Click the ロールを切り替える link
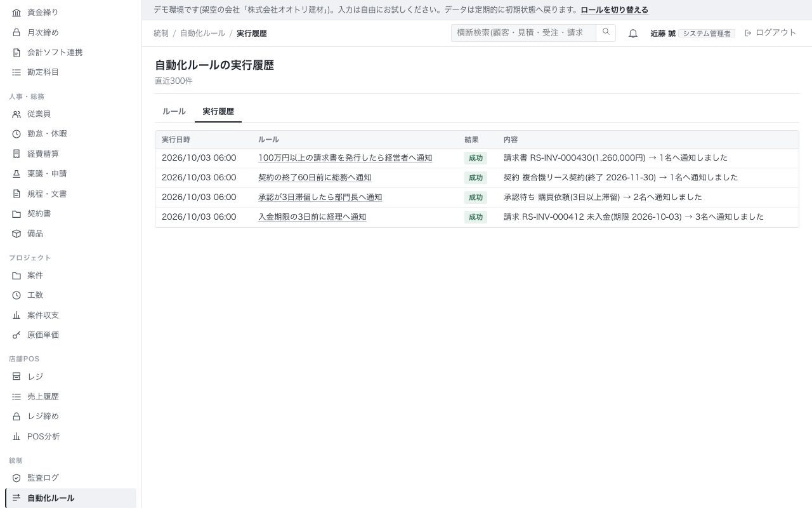This screenshot has width=812, height=508. [614, 10]
